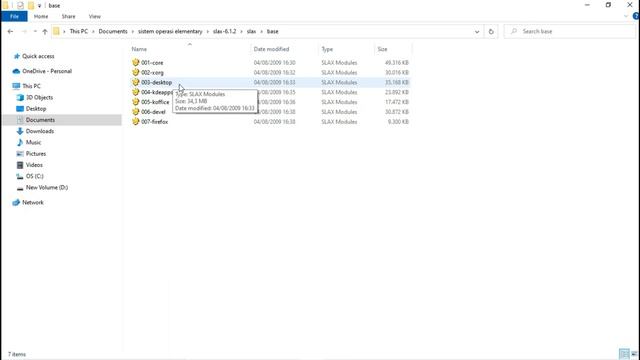Select the 006-devel file name
The image size is (640, 360).
pos(153,112)
